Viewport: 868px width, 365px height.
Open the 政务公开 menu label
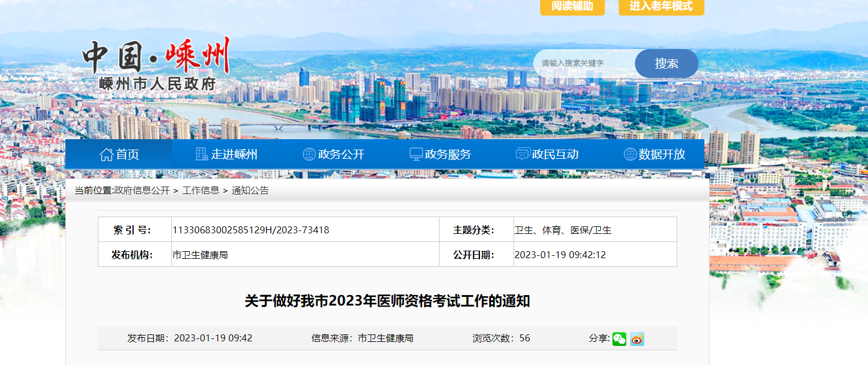click(x=341, y=154)
